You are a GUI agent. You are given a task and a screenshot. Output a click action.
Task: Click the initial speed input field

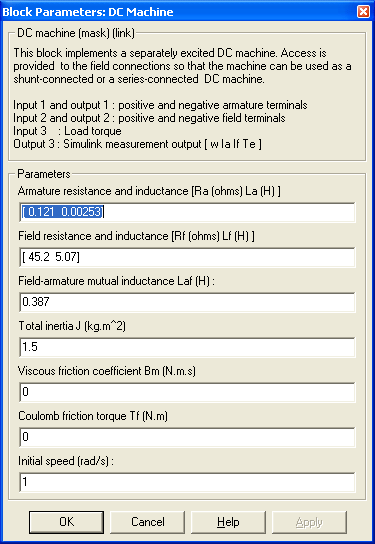point(187,482)
